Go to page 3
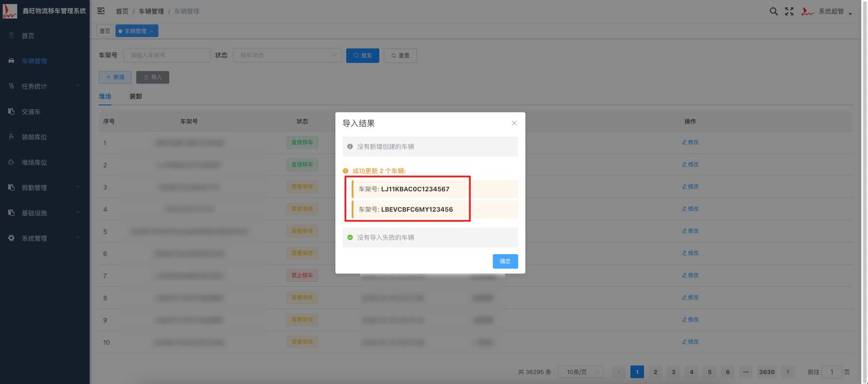This screenshot has width=868, height=384. 673,372
